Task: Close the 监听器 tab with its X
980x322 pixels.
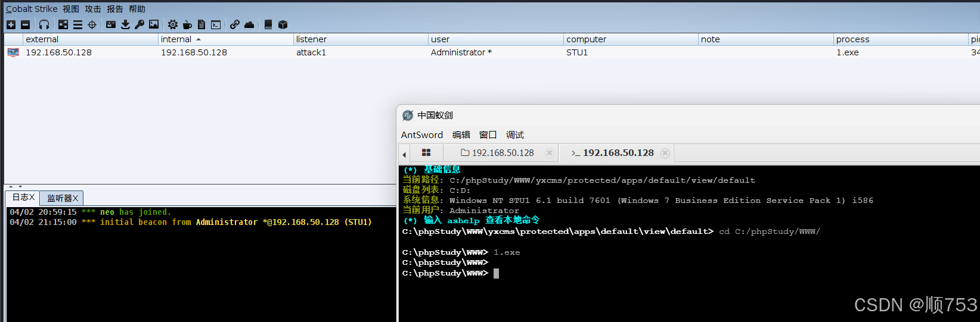Action: coord(76,198)
